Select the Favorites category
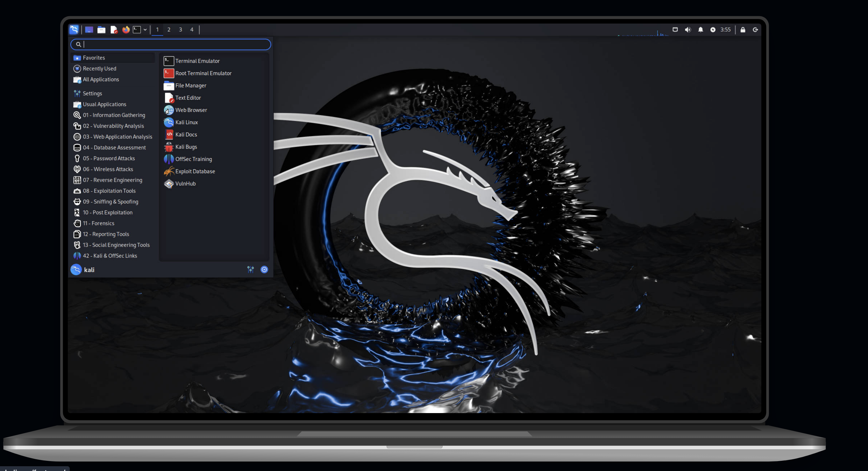This screenshot has height=471, width=868. click(x=113, y=58)
